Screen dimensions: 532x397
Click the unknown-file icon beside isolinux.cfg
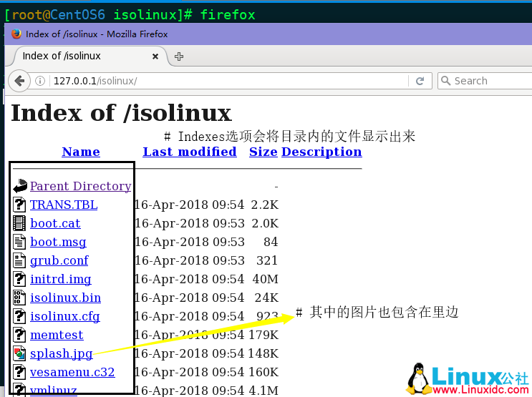tap(19, 316)
